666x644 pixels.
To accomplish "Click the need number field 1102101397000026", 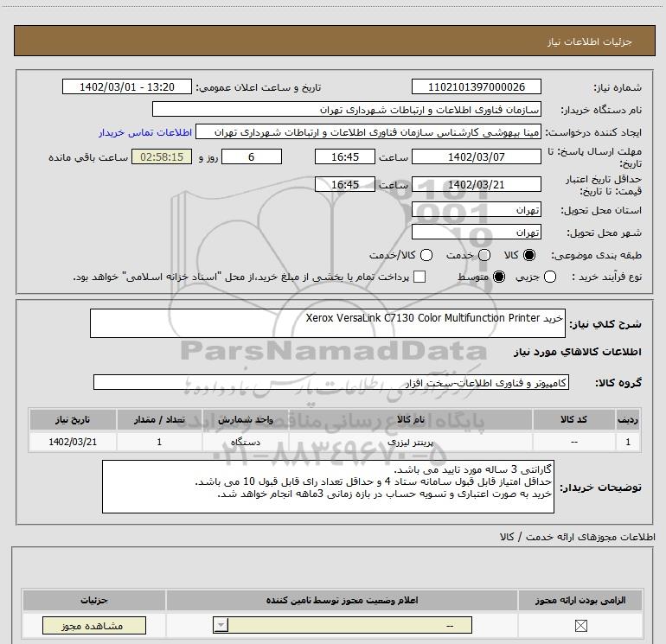I will coord(476,86).
